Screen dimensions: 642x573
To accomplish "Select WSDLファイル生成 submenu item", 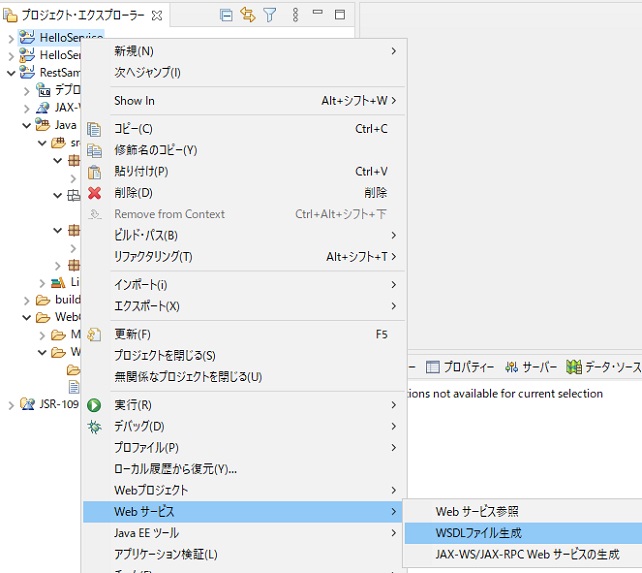I will click(x=523, y=533).
